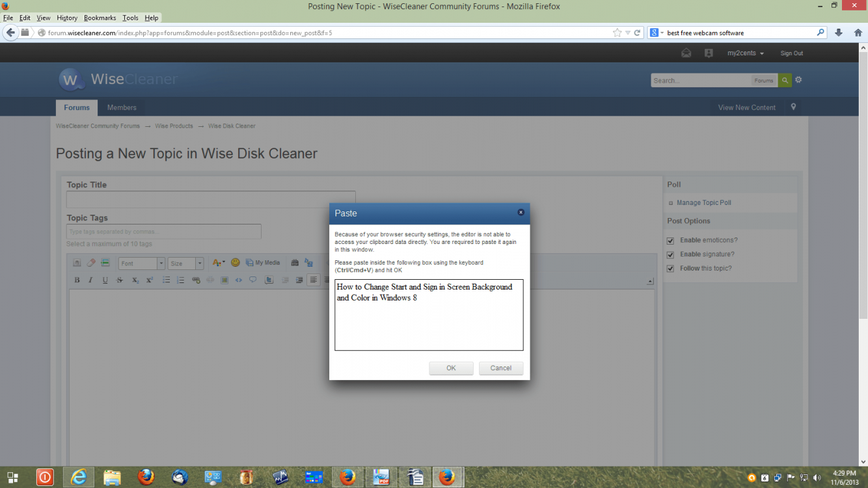Open the Windows Start button
This screenshot has height=488, width=868.
pyautogui.click(x=12, y=477)
